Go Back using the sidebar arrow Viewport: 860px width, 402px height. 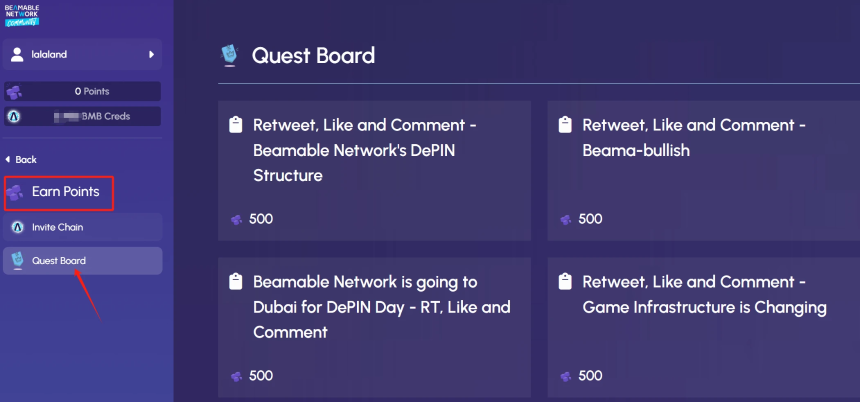tap(21, 160)
